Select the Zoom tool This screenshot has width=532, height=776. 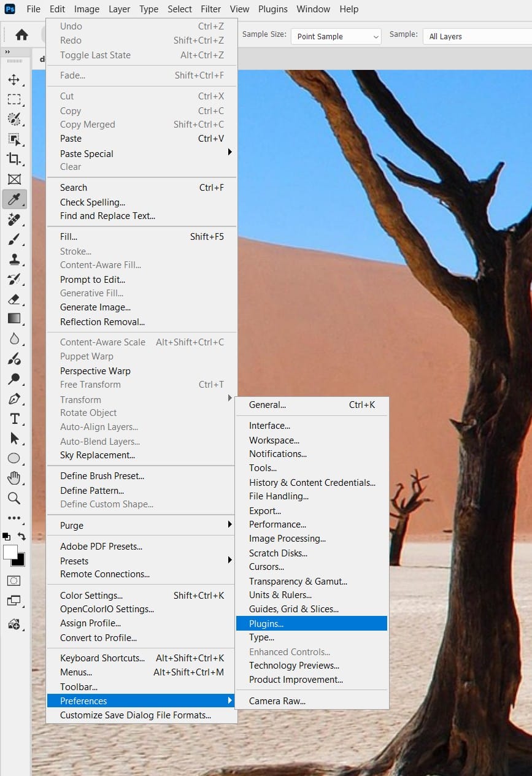tap(14, 498)
